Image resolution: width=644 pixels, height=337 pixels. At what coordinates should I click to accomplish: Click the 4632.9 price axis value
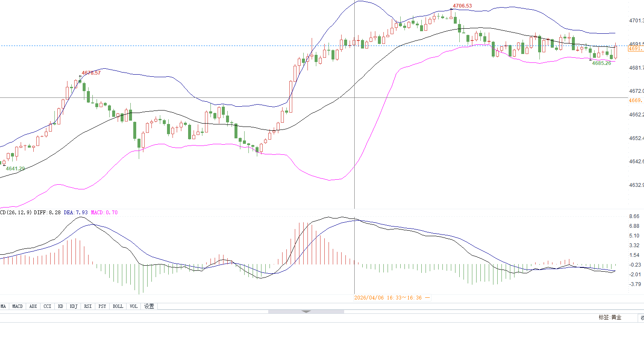click(636, 185)
